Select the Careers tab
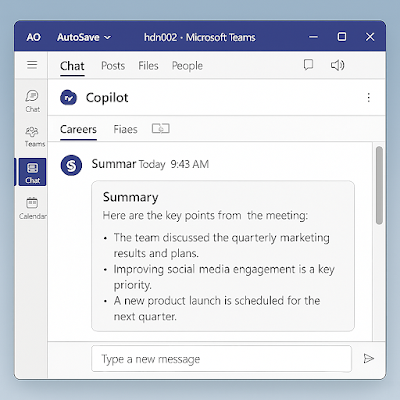The width and height of the screenshot is (400, 400). pos(78,129)
